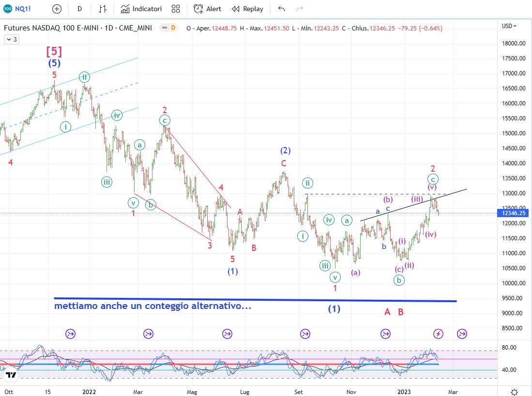This screenshot has height=396, width=532.
Task: Open indicator templates grid icon
Action: 176,9
